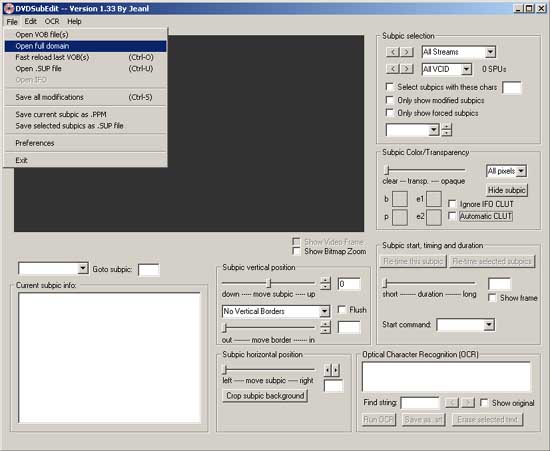Viewport: 550px width, 451px height.
Task: Click the Find string input field
Action: [420, 403]
